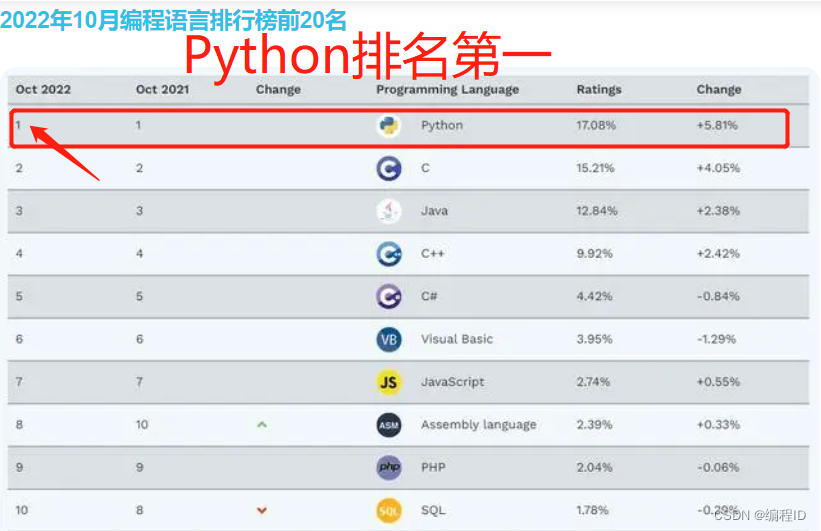Click the language name Java
The width and height of the screenshot is (821, 531).
(x=434, y=211)
